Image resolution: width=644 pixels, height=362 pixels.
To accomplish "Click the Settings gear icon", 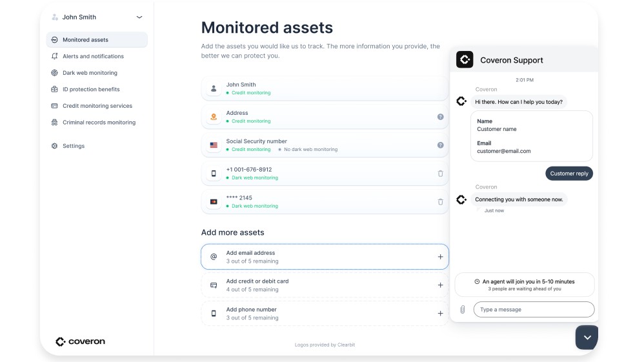I will (x=54, y=146).
